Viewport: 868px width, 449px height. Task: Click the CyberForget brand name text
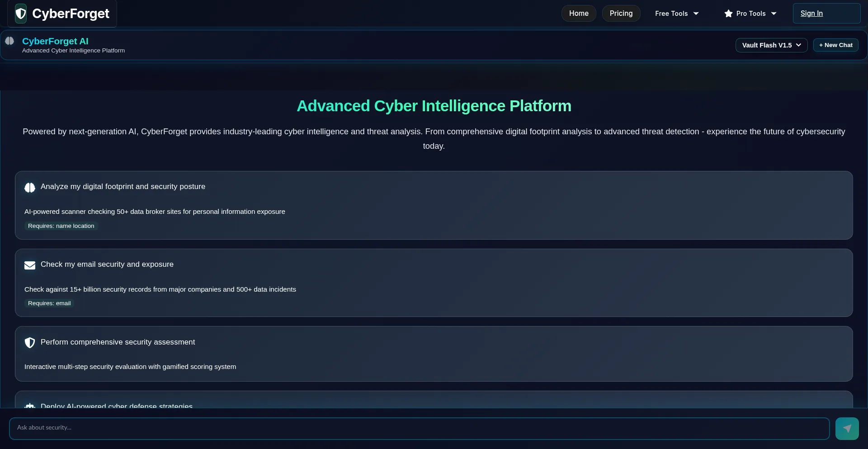coord(71,14)
